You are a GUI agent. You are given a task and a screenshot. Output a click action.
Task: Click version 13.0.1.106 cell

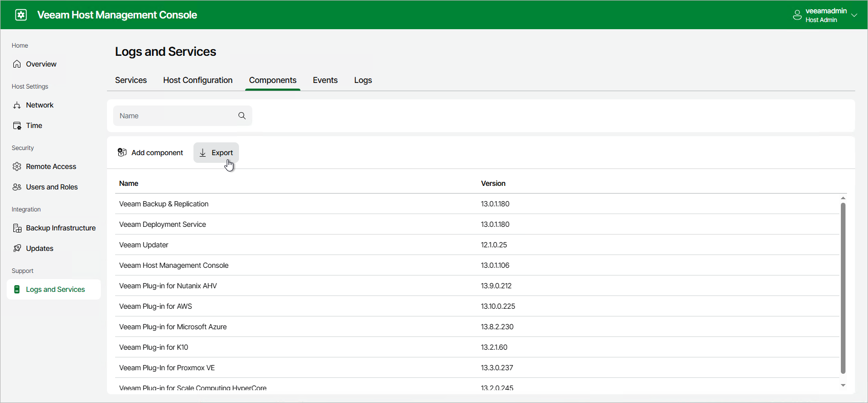[x=495, y=265]
